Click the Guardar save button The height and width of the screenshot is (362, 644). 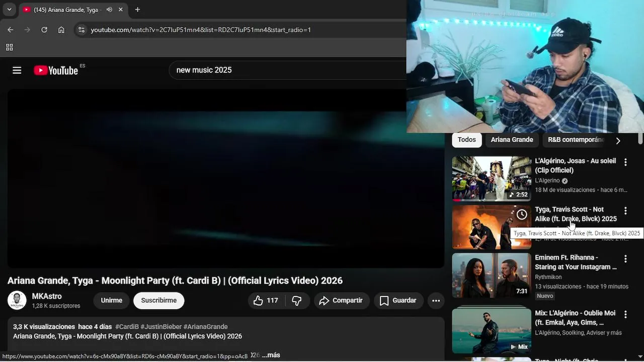(x=398, y=300)
